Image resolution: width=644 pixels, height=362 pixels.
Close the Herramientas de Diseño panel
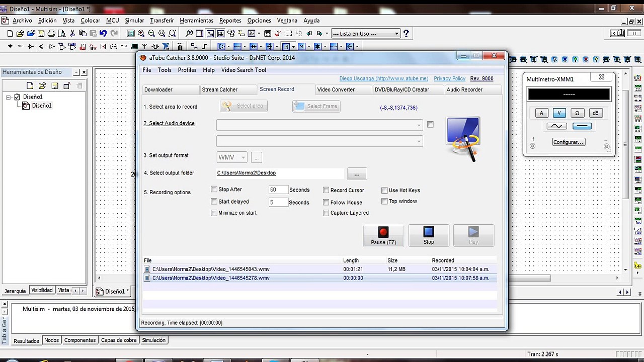[84, 72]
